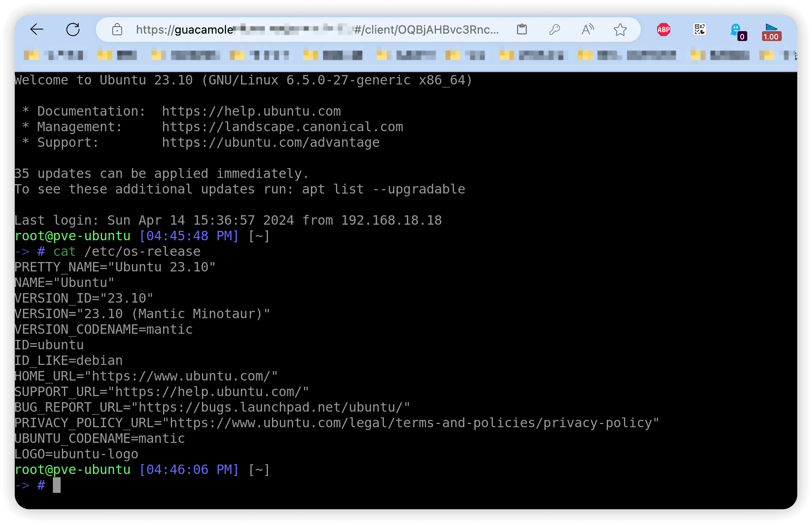This screenshot has height=524, width=812.
Task: Click the VERSION_ID="23.10" line
Action: pos(84,298)
